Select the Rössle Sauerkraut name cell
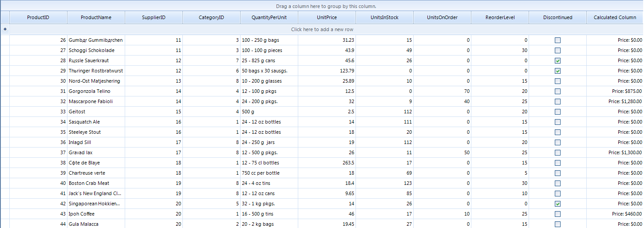Viewport: 644px width, 228px height. point(96,60)
